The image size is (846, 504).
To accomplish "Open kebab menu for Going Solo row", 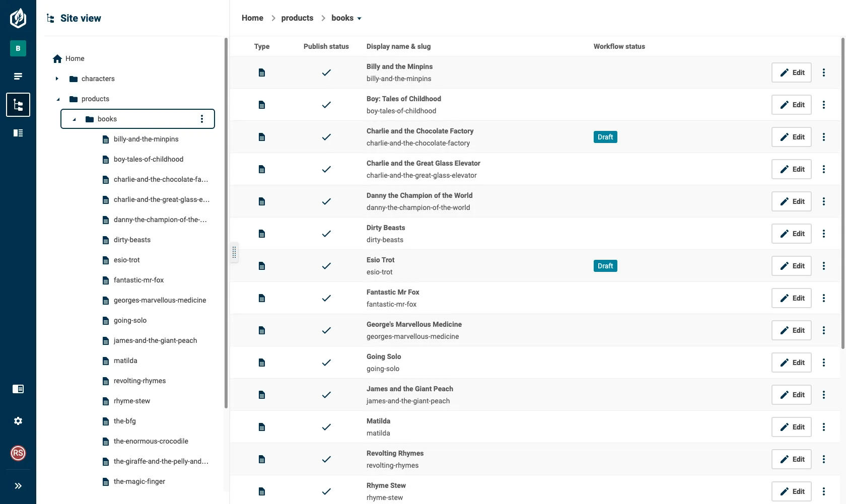I will point(824,363).
